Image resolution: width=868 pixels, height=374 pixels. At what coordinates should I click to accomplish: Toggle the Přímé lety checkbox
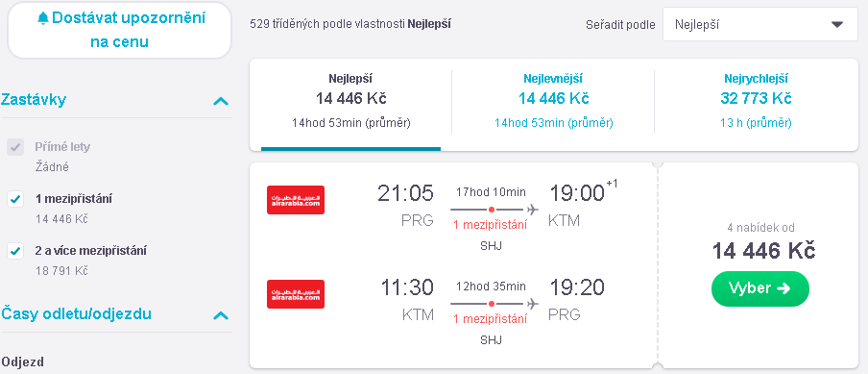[15, 147]
